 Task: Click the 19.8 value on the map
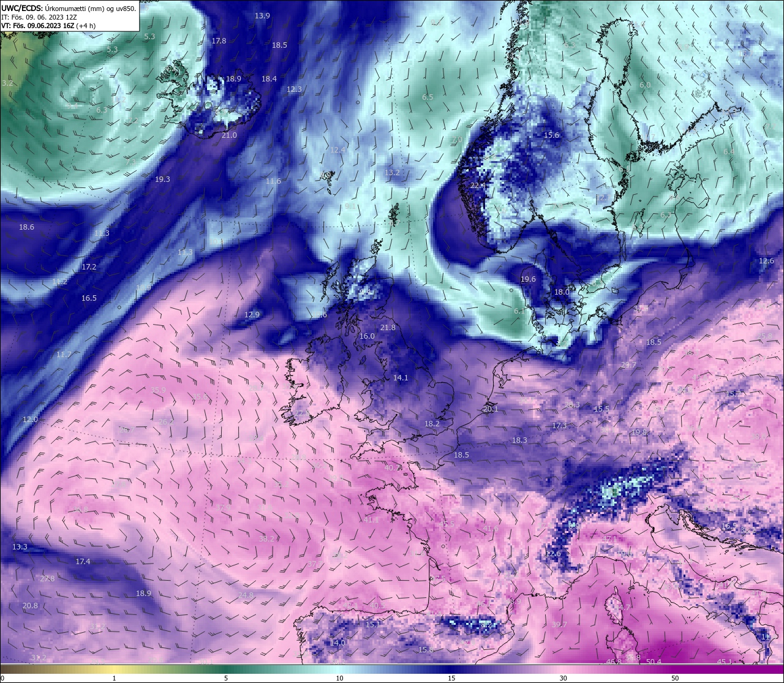coord(639,432)
